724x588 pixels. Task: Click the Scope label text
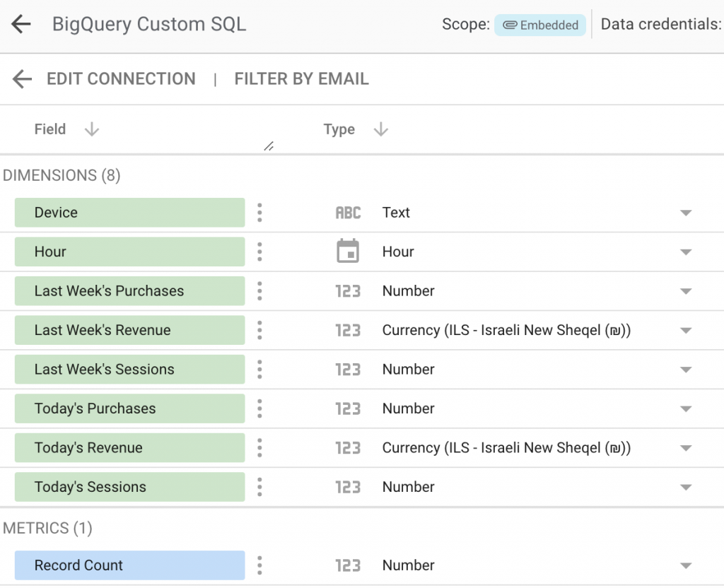coord(466,24)
